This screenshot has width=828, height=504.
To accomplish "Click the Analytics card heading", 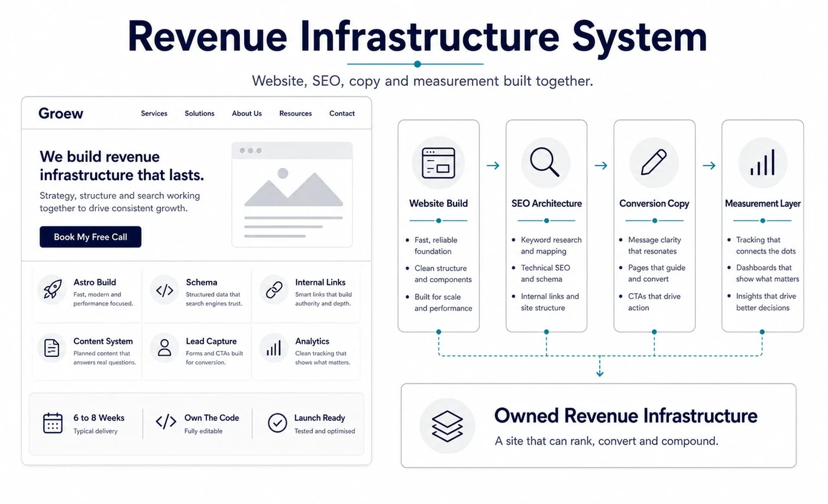I will (312, 342).
